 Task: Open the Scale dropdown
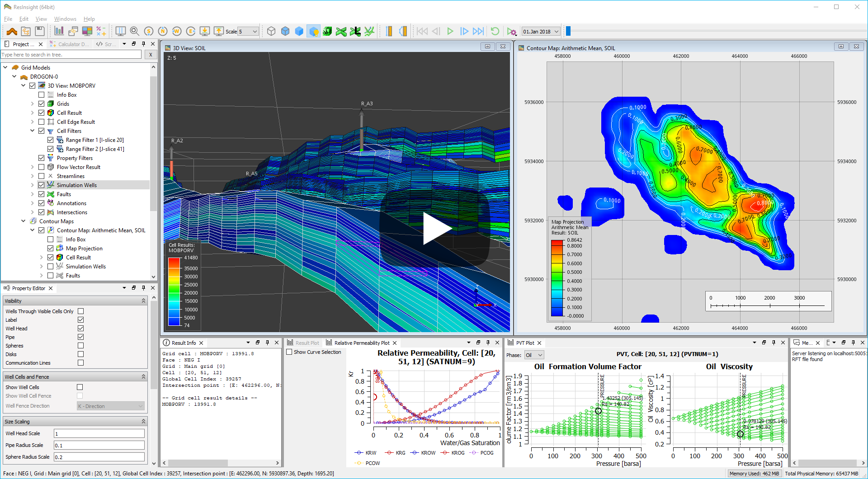(x=255, y=32)
